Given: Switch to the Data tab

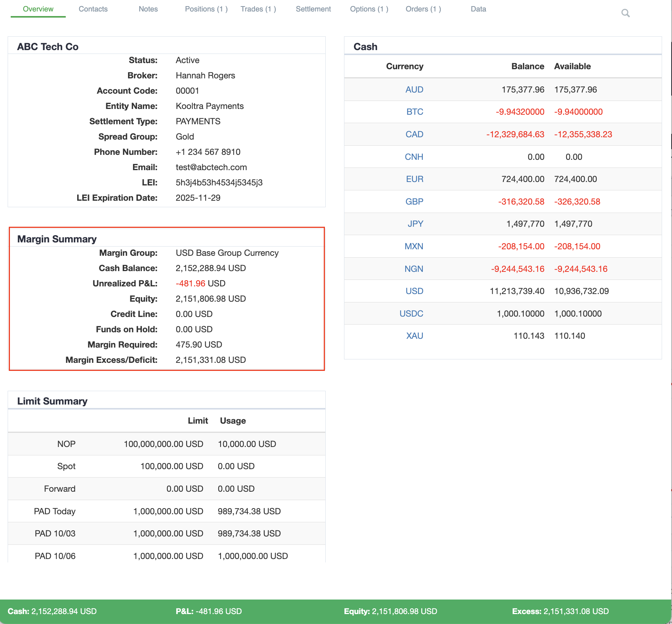Looking at the screenshot, I should [478, 9].
